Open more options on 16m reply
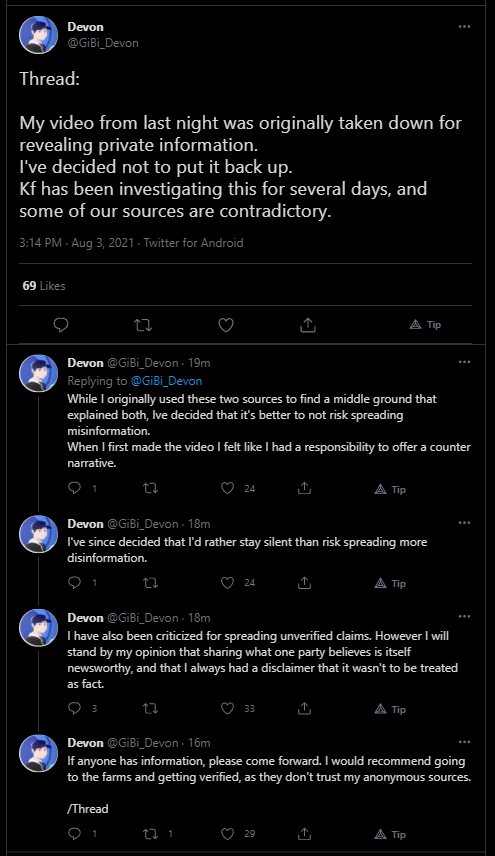Viewport: 495px width, 856px height. tap(464, 742)
